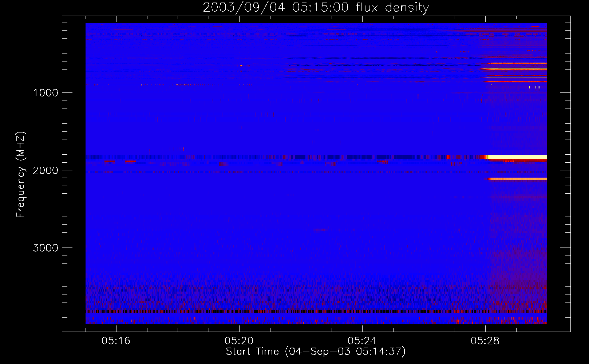The image size is (589, 364).
Task: Click the 05:20 time tick label
Action: pos(239,341)
